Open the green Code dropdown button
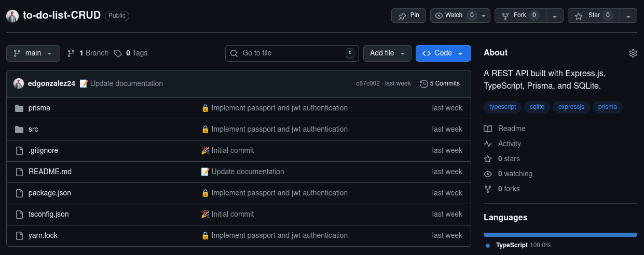Screen dimensions: 644x255 click(x=443, y=53)
